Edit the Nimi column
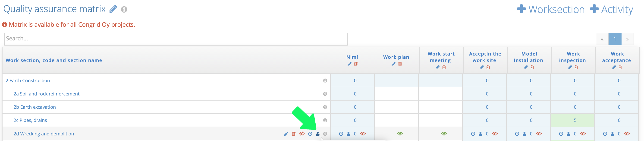This screenshot has height=141, width=644. (x=349, y=64)
